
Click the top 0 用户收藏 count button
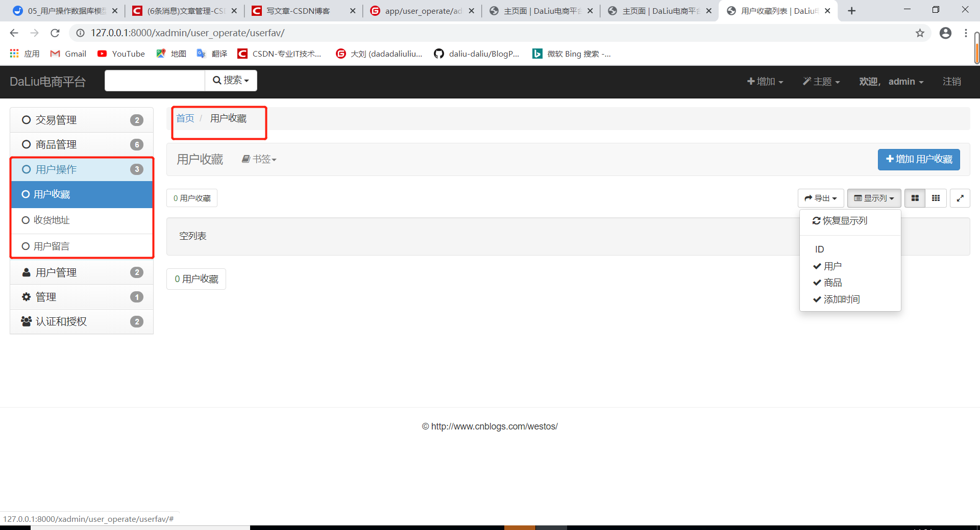click(192, 198)
